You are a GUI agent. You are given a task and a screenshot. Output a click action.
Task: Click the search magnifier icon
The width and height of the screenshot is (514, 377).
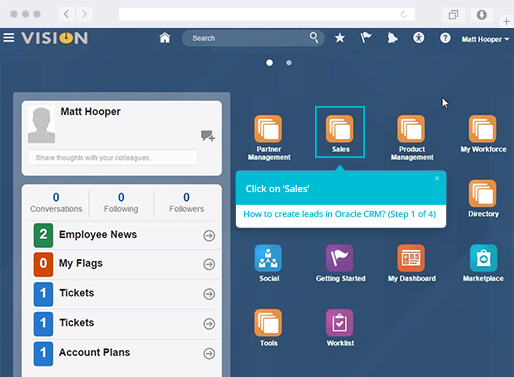pyautogui.click(x=314, y=38)
